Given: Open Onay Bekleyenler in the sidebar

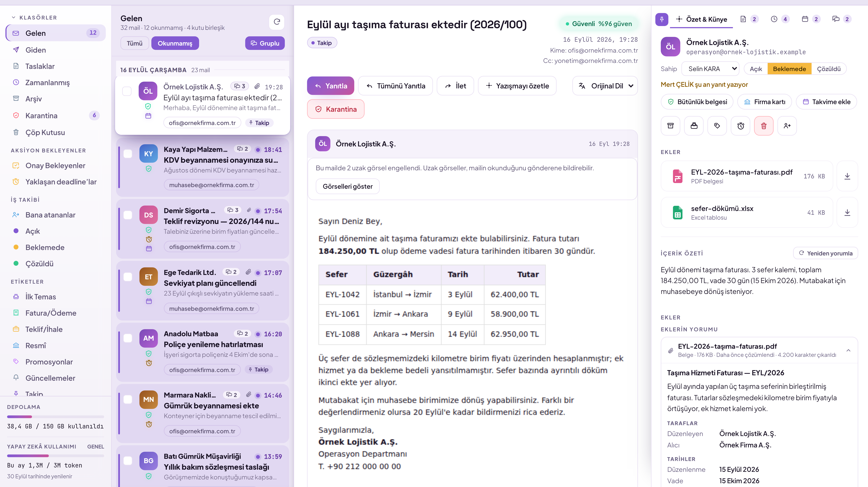Looking at the screenshot, I should [56, 165].
